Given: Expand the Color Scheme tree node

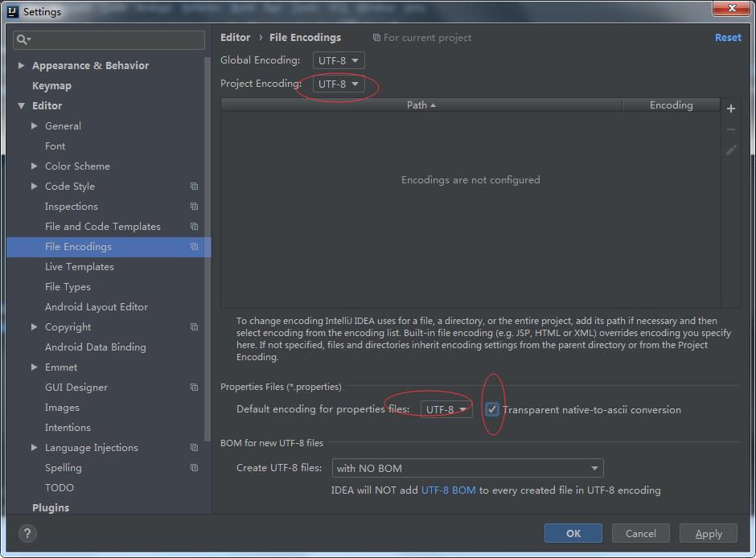Looking at the screenshot, I should (35, 166).
